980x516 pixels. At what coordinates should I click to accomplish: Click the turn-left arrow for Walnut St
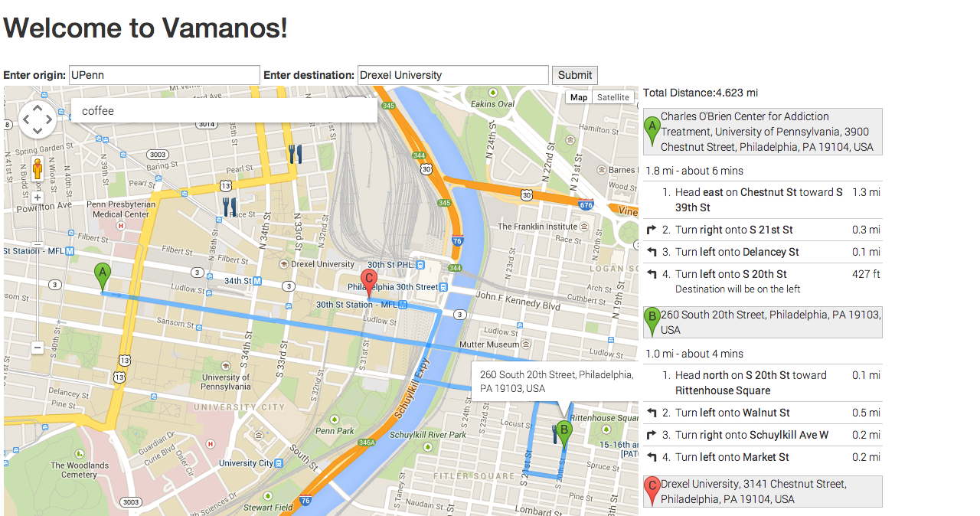[x=652, y=413]
